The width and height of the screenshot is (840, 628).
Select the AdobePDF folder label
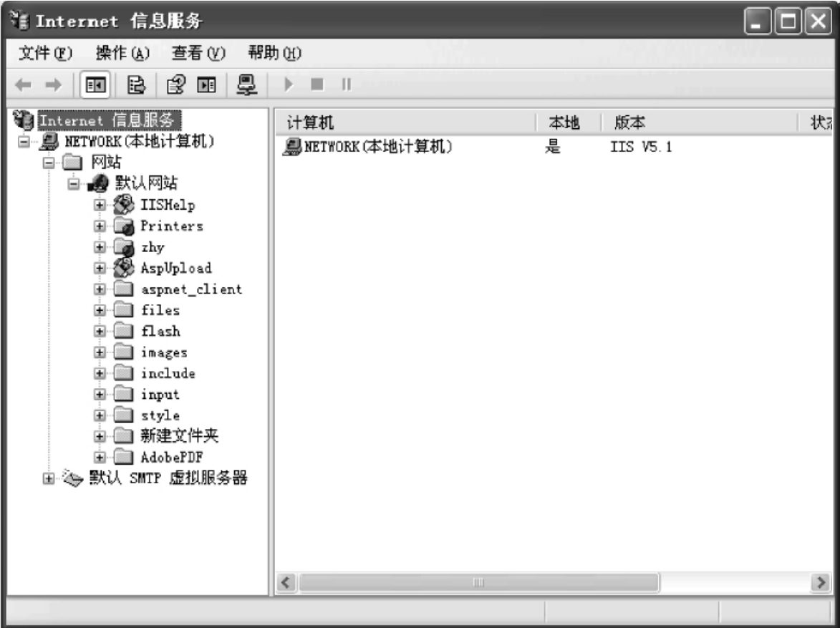click(x=172, y=458)
